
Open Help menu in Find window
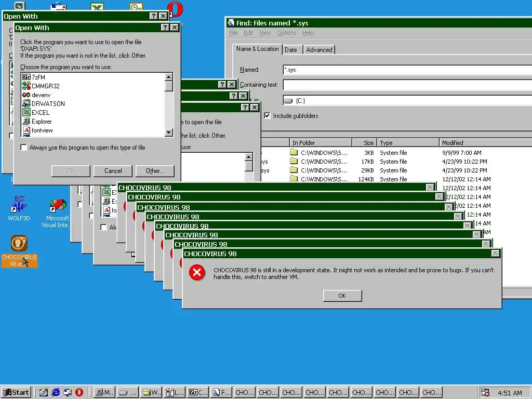click(x=308, y=33)
